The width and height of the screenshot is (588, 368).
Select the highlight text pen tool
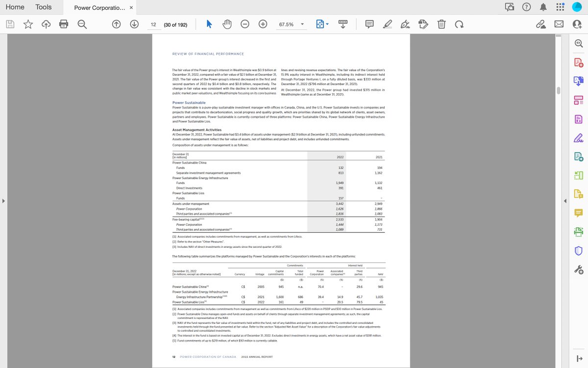388,24
